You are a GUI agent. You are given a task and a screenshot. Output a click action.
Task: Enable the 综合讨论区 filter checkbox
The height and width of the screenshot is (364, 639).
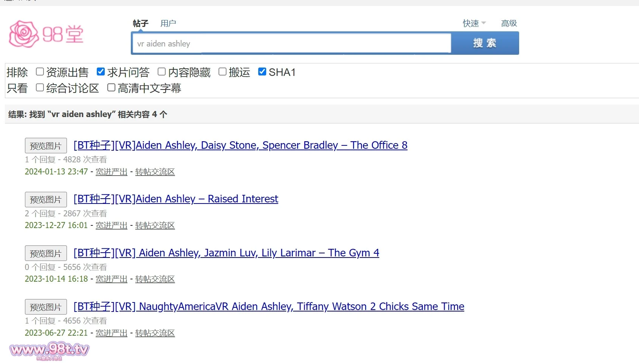(x=40, y=88)
